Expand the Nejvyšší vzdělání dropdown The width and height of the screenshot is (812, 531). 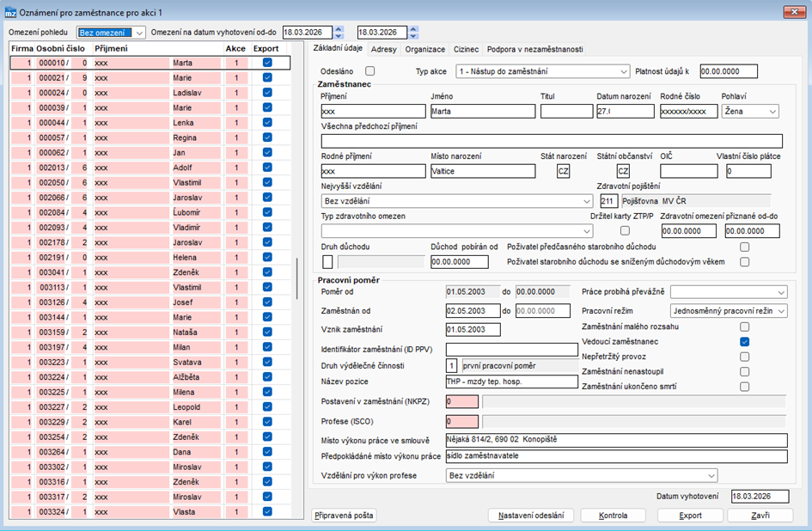[457, 201]
